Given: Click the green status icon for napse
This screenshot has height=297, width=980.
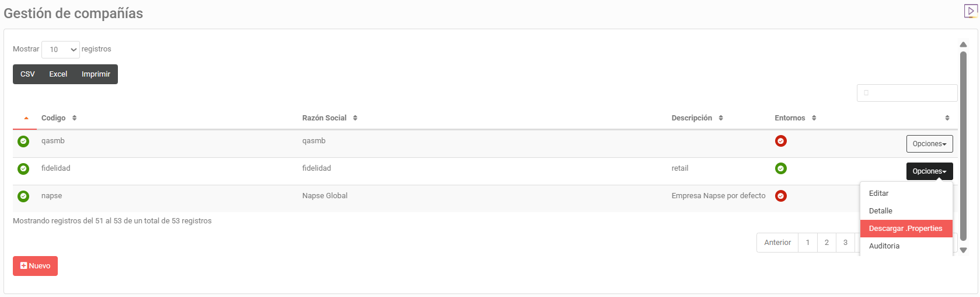Looking at the screenshot, I should [23, 196].
